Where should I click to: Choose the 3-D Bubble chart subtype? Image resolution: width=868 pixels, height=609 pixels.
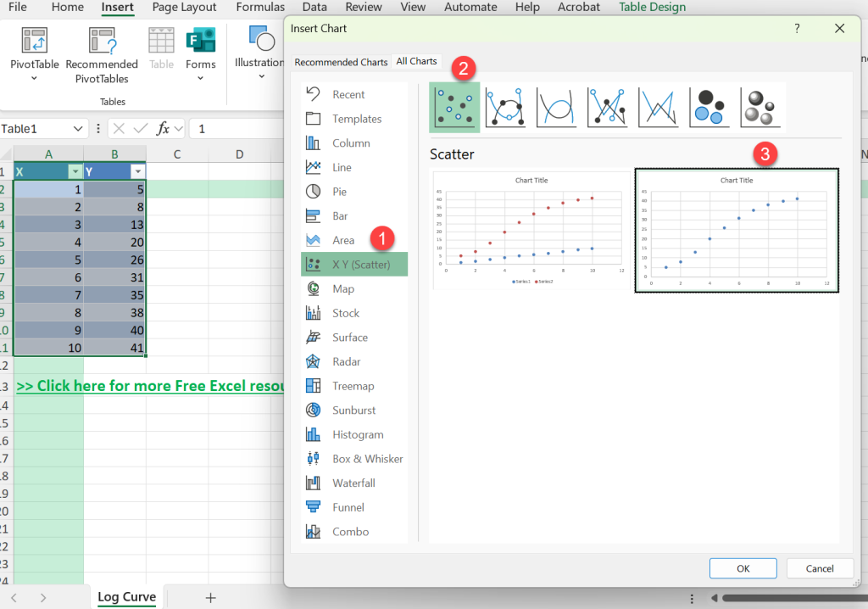coord(759,107)
